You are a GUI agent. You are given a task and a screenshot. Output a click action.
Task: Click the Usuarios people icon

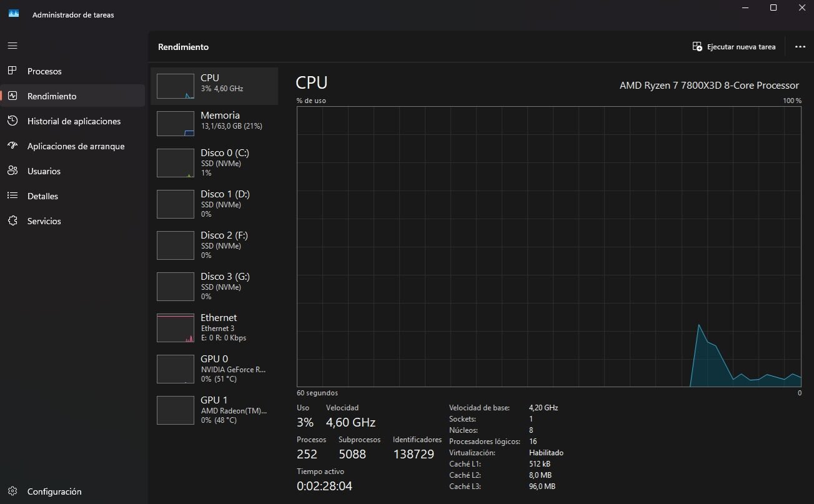12,170
